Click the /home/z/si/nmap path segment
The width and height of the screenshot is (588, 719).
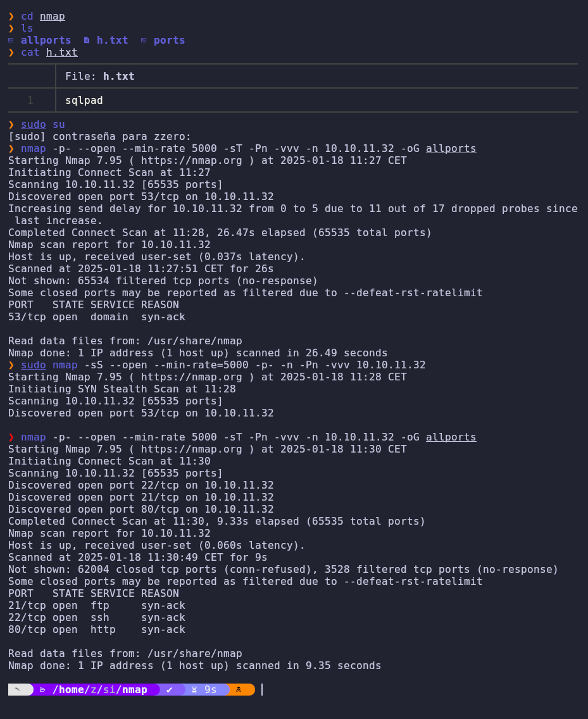tap(99, 690)
